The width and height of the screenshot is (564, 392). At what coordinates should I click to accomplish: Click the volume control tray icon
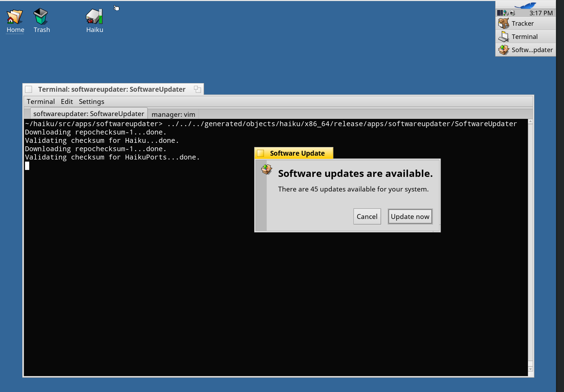tap(512, 13)
